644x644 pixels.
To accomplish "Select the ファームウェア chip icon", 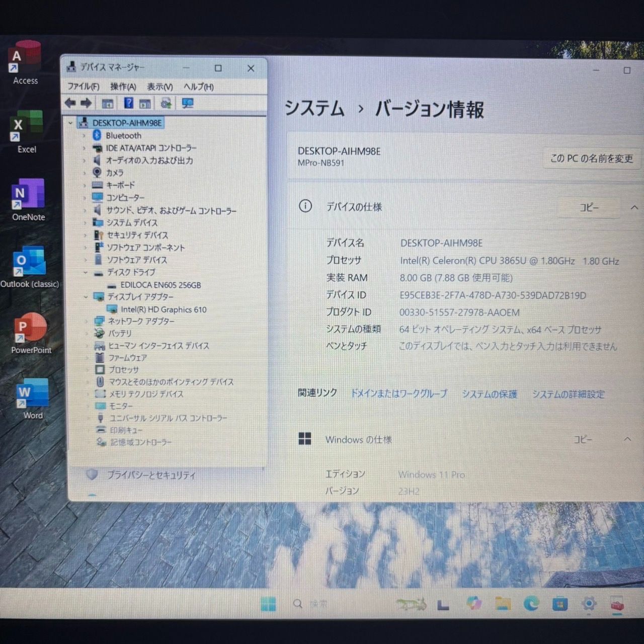I will (x=100, y=358).
